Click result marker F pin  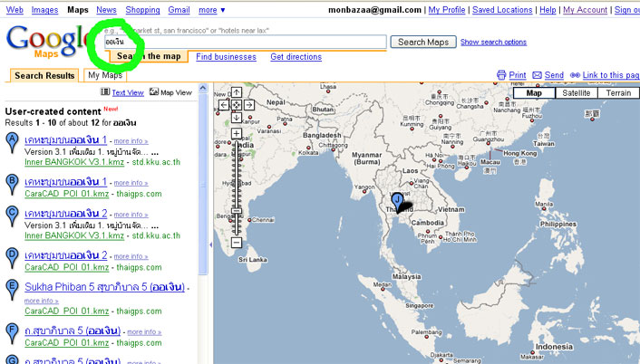coord(13,333)
